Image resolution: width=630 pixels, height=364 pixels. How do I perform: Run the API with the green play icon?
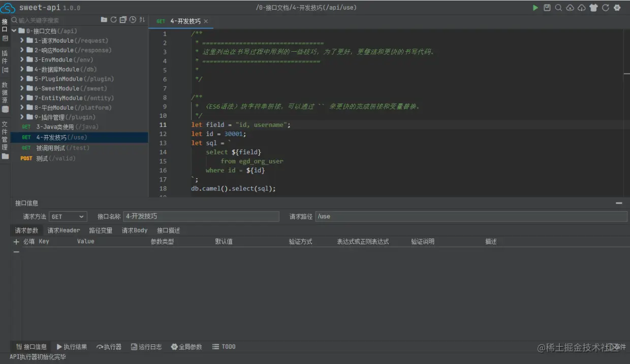click(535, 8)
